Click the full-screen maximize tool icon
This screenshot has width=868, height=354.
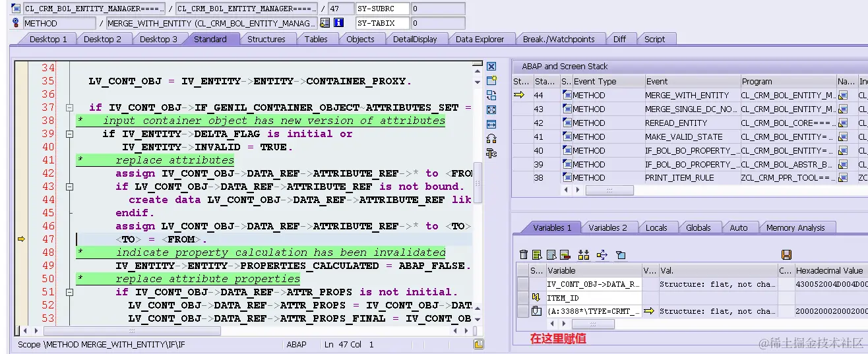click(x=491, y=110)
